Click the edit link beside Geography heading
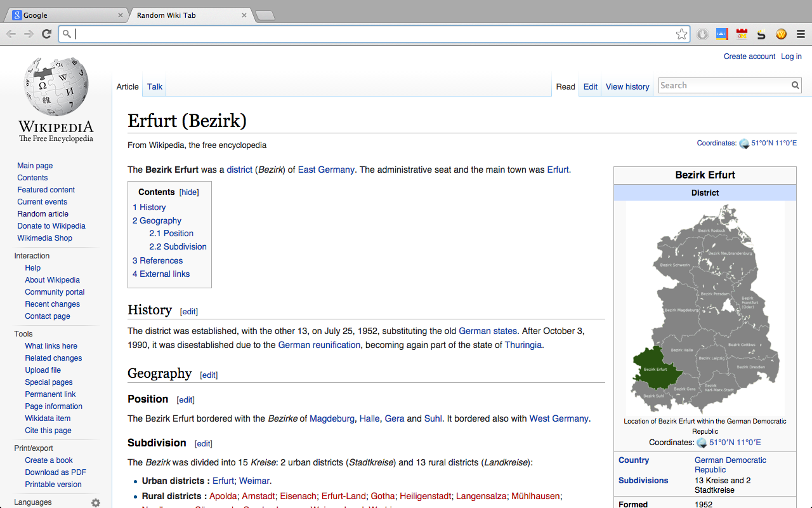 pyautogui.click(x=209, y=375)
